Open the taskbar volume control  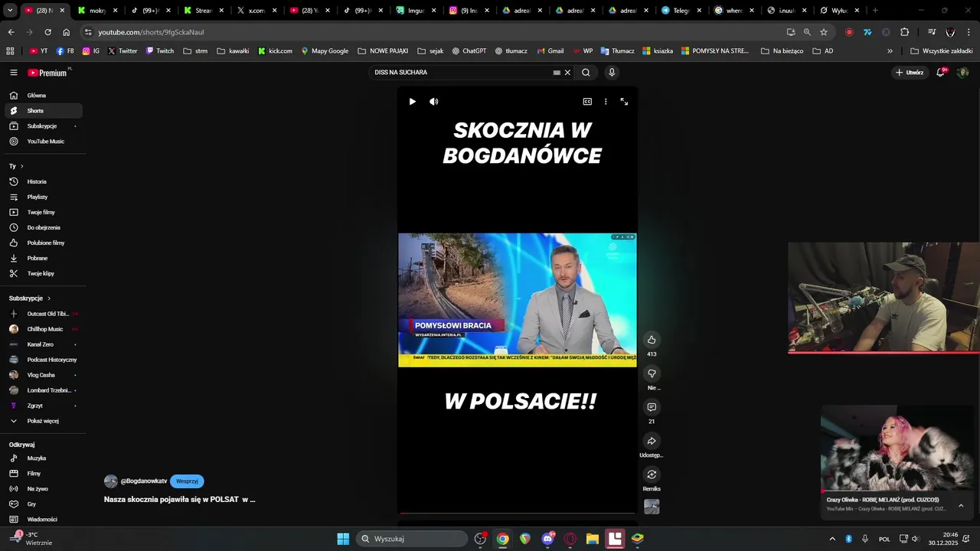(917, 539)
